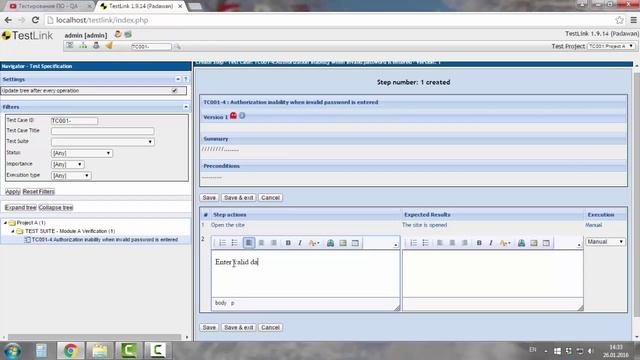Screen dimensions: 640x360
Task: Open the Test Specification tree icon in toolbar
Action: (x=83, y=45)
